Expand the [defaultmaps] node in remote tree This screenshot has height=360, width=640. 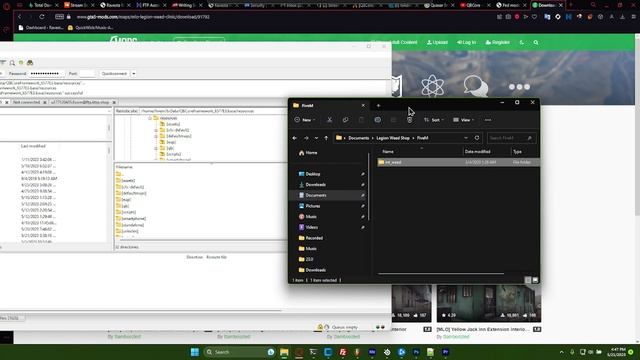tap(156, 136)
